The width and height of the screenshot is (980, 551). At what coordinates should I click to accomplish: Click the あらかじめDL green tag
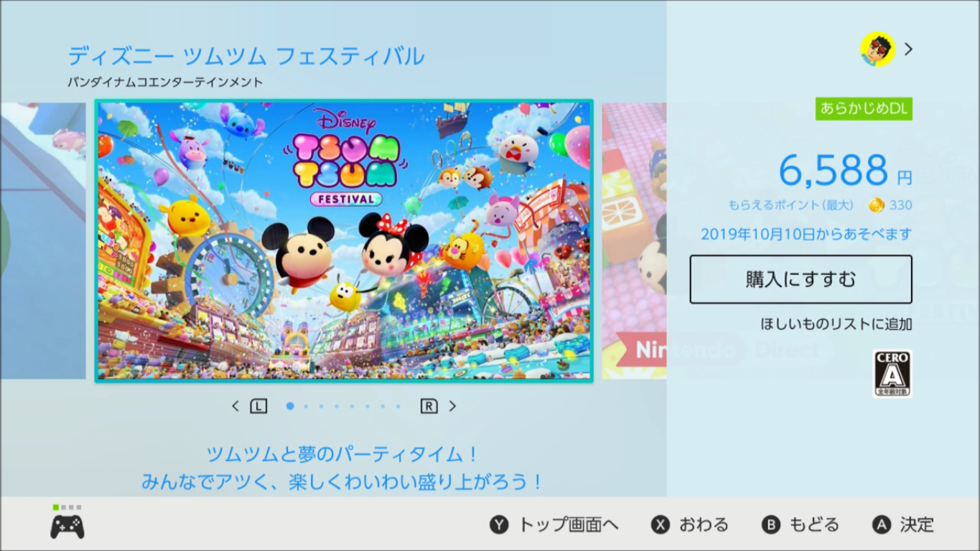coord(864,108)
